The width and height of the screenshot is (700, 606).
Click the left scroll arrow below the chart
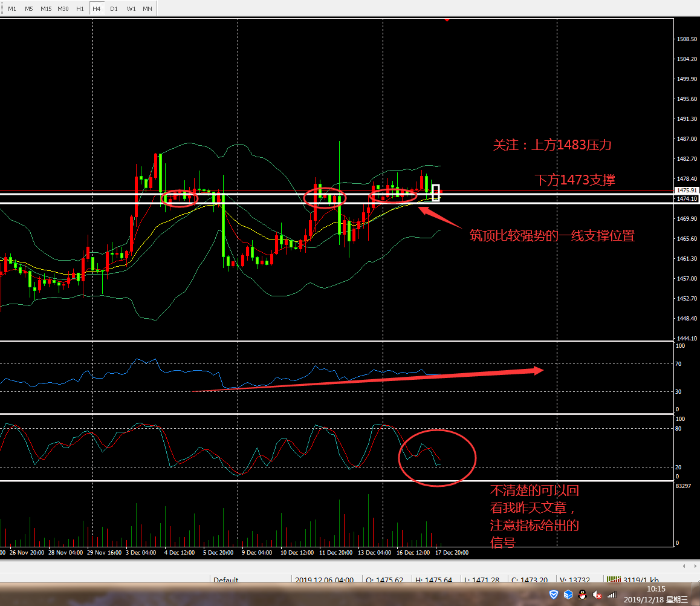[x=684, y=566]
